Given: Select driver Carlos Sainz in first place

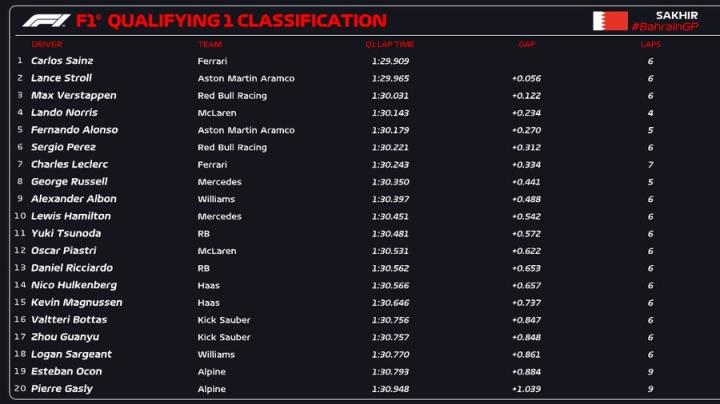Looking at the screenshot, I should pyautogui.click(x=62, y=60).
